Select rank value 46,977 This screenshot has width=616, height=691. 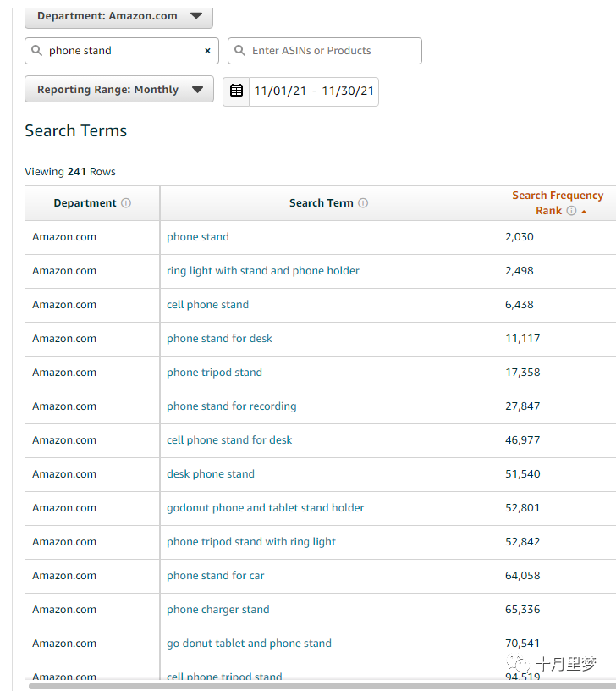[x=522, y=440]
